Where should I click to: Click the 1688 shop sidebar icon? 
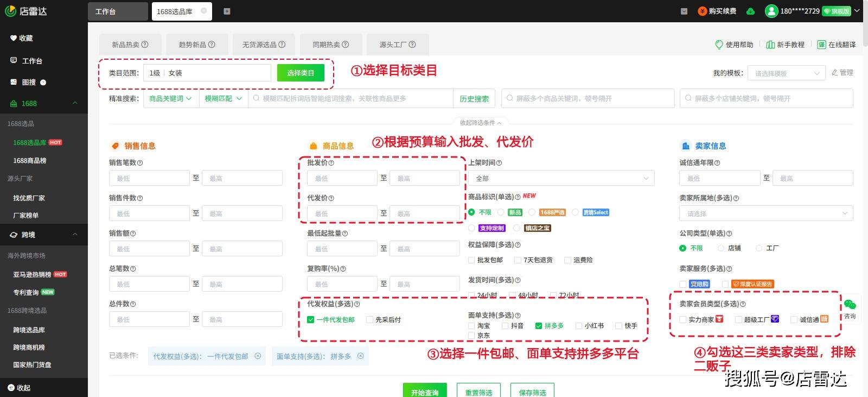[x=14, y=103]
